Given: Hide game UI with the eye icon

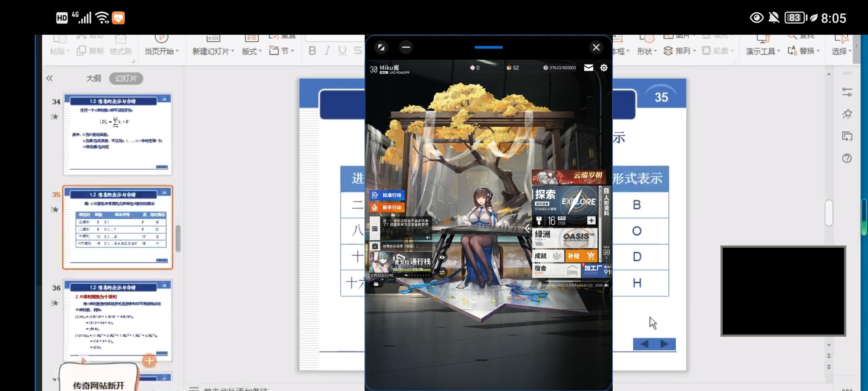Looking at the screenshot, I should coord(442,257).
